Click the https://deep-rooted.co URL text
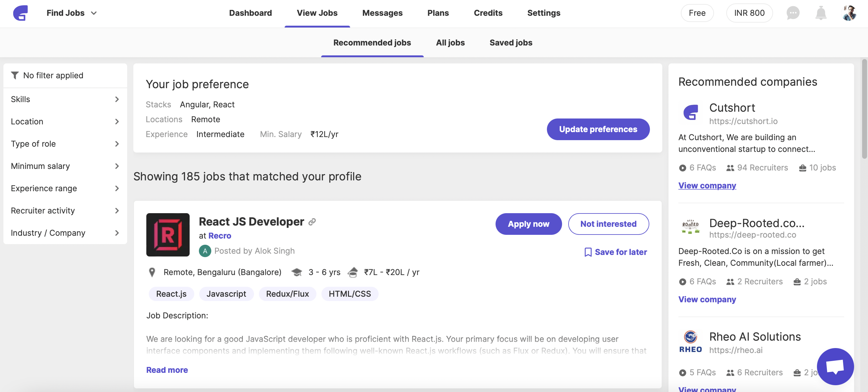Image resolution: width=868 pixels, height=392 pixels. pyautogui.click(x=752, y=235)
